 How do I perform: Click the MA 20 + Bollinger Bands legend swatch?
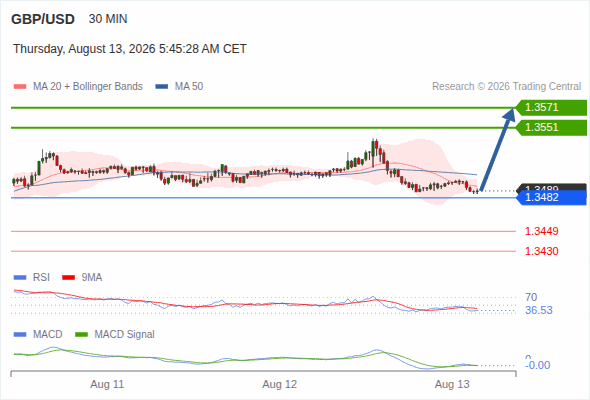pos(20,87)
